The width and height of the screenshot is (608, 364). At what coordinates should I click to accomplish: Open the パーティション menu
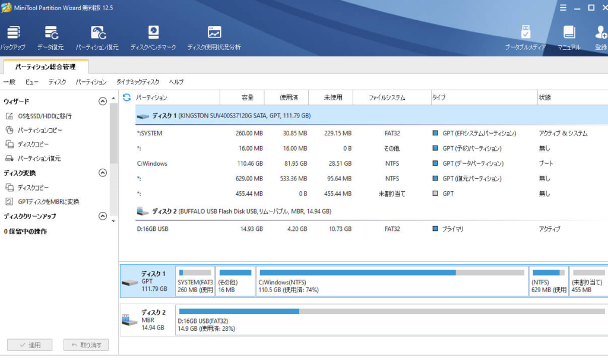coord(91,82)
